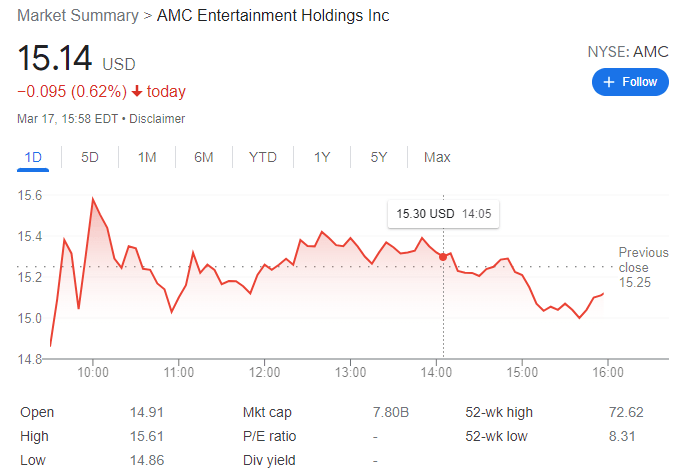Select the 1Y range tab

tap(322, 157)
